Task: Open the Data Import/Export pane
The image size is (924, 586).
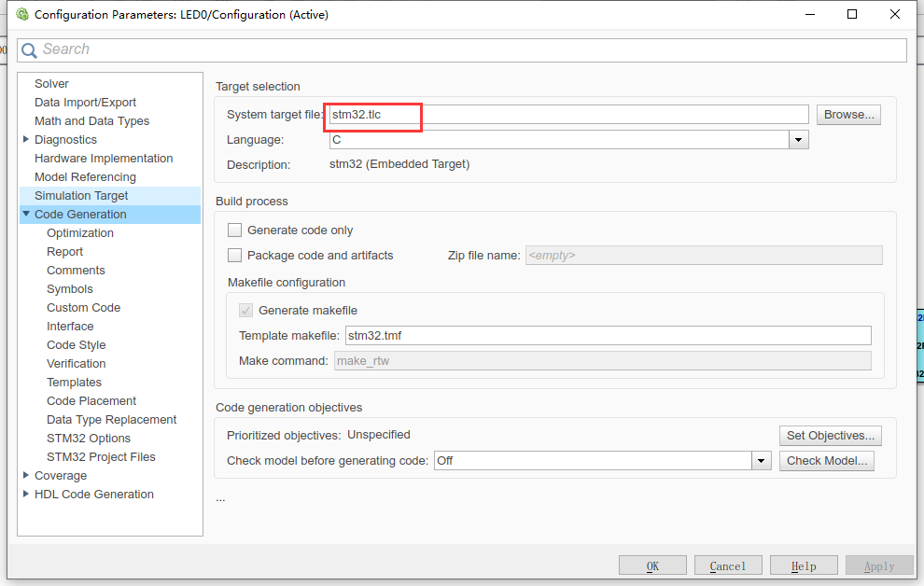Action: pos(85,103)
